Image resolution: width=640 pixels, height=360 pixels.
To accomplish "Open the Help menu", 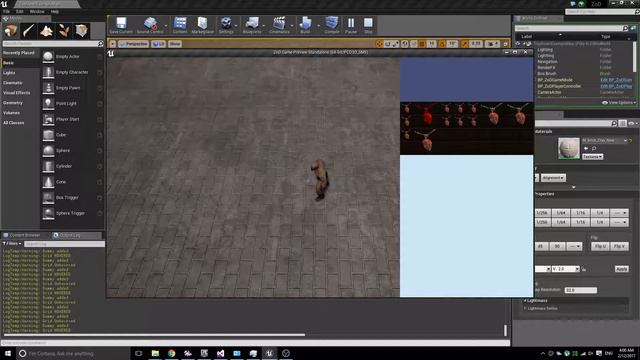I will pos(55,11).
